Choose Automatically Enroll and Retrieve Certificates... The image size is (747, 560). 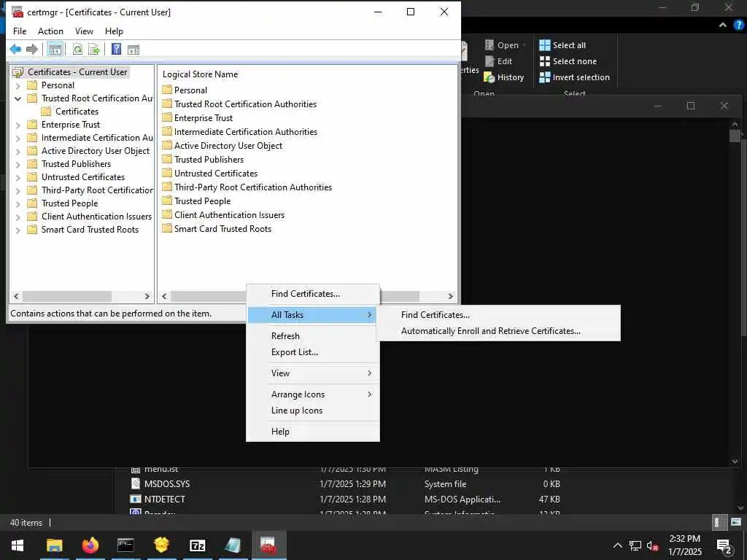pyautogui.click(x=498, y=331)
